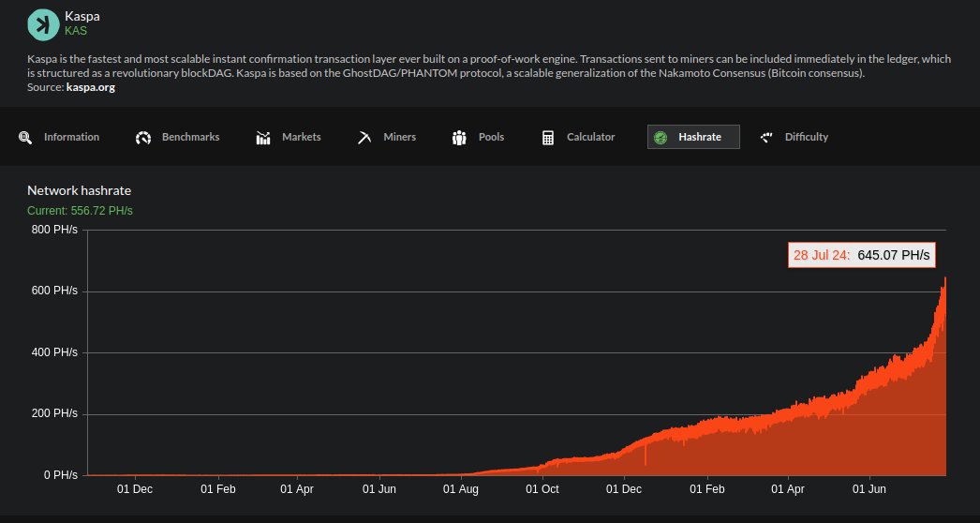Click the 800 PH/s y-axis label
This screenshot has height=523, width=980.
pyautogui.click(x=54, y=231)
